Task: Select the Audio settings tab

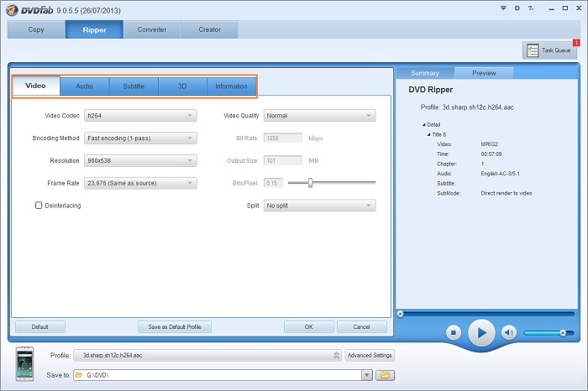Action: [x=84, y=86]
